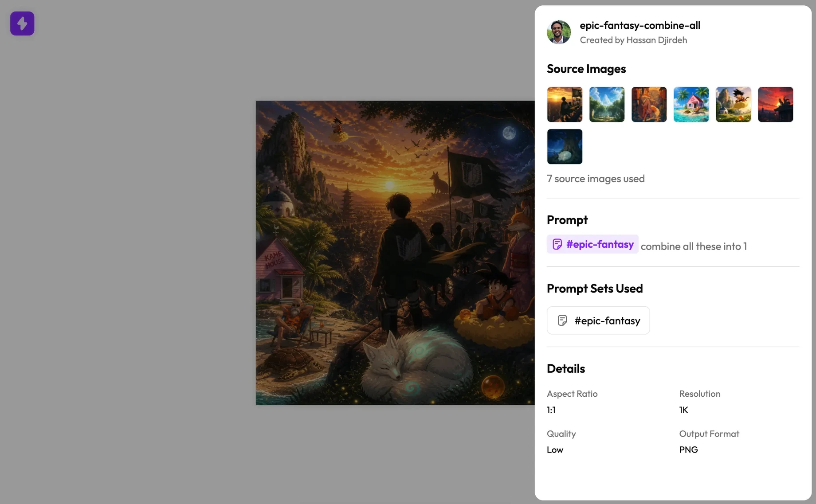Click the Resolution value 1K
The height and width of the screenshot is (504, 816).
683,410
